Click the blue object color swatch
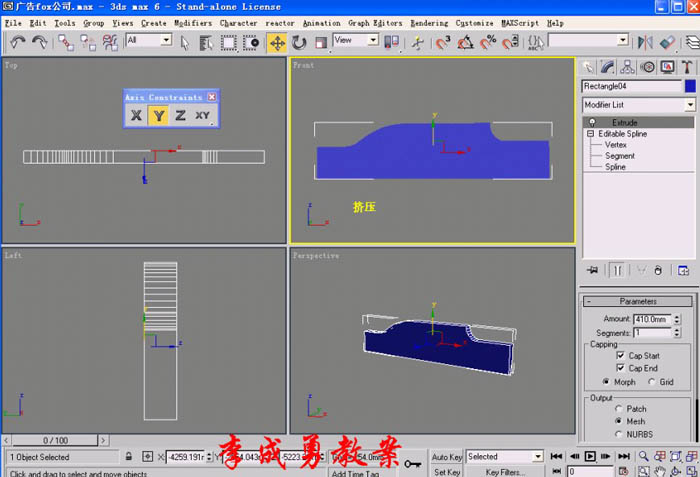Viewport: 700px width, 477px height. [690, 86]
